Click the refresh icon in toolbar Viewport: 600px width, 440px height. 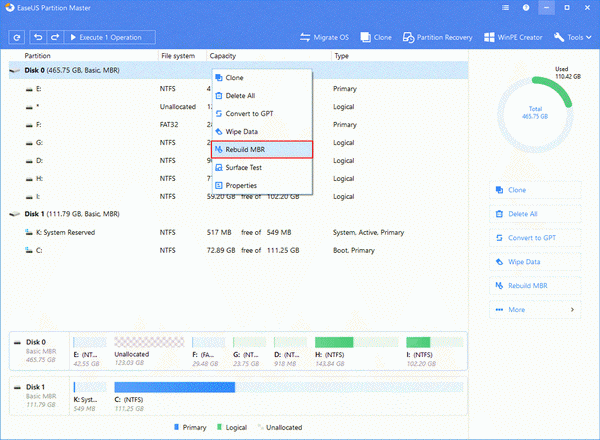click(x=16, y=37)
